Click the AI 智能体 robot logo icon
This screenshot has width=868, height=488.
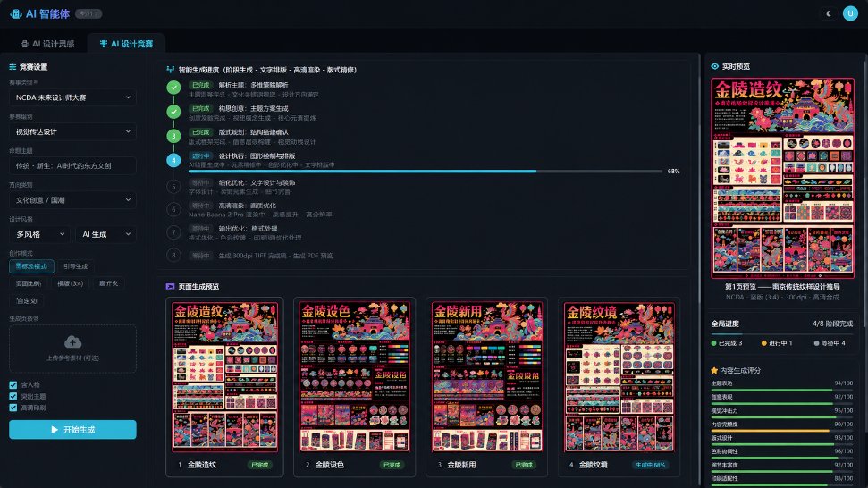[x=16, y=13]
